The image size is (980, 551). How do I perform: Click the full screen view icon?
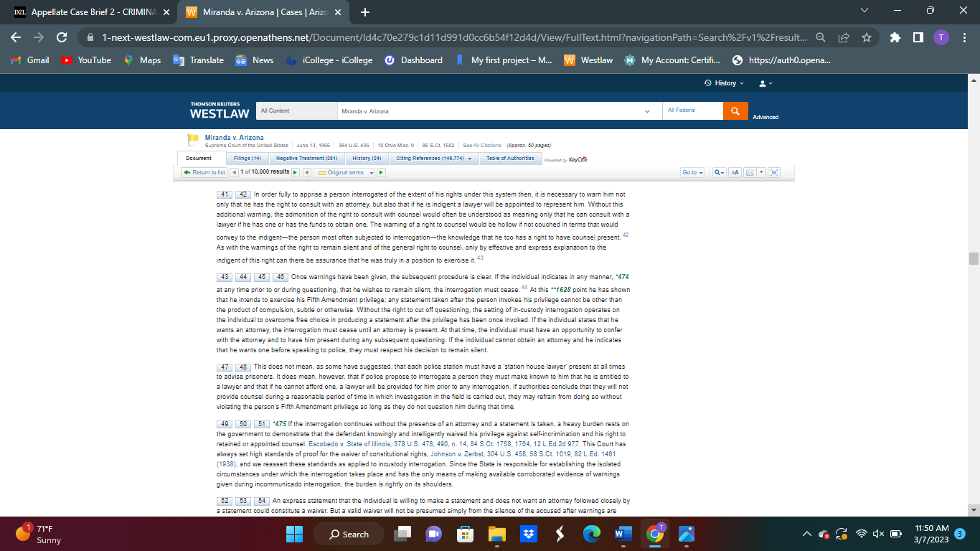tap(773, 172)
